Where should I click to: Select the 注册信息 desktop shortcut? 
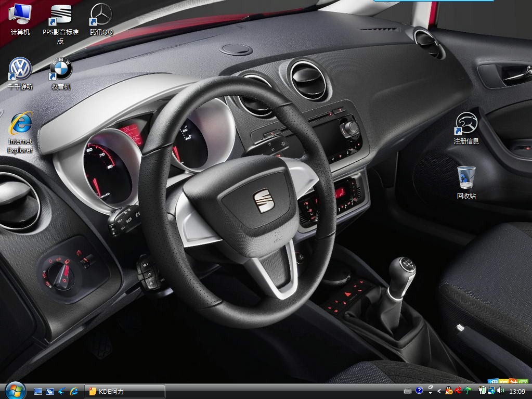pyautogui.click(x=466, y=124)
